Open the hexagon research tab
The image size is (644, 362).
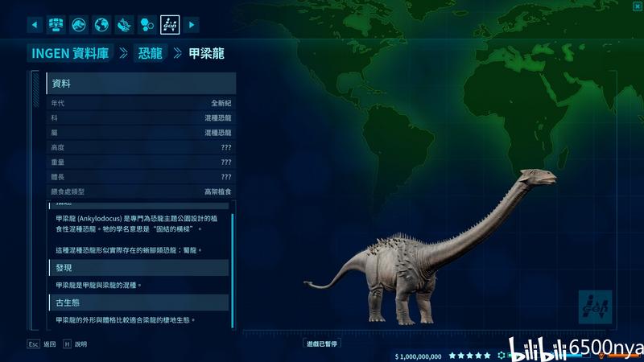[147, 25]
